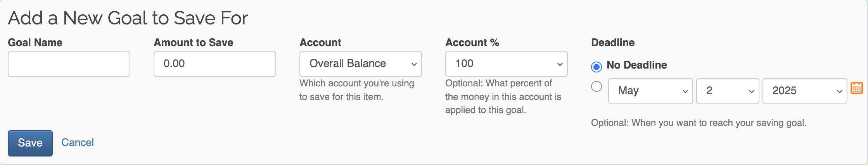
Task: Open the calendar date picker icon
Action: [856, 88]
